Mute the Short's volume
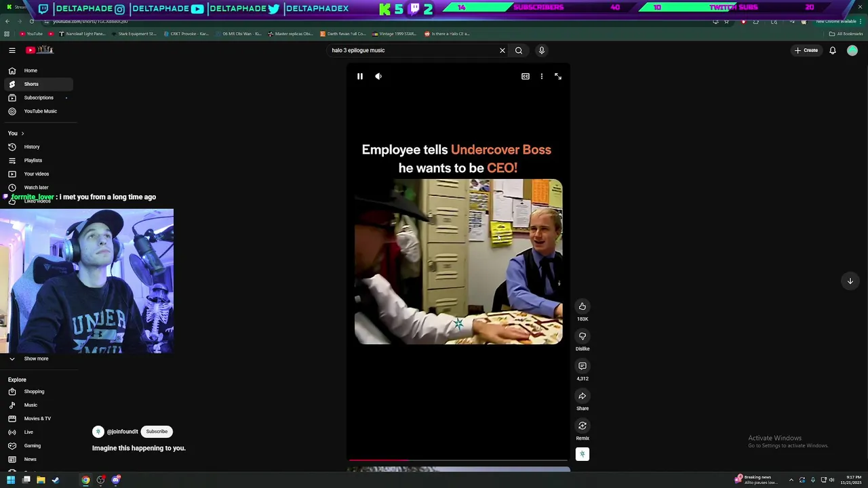Image resolution: width=868 pixels, height=488 pixels. tap(378, 77)
